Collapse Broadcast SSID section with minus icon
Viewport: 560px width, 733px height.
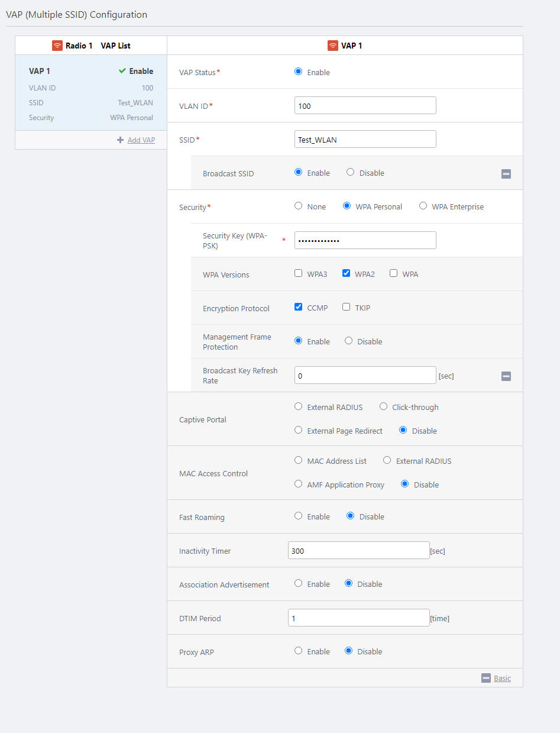click(x=506, y=174)
